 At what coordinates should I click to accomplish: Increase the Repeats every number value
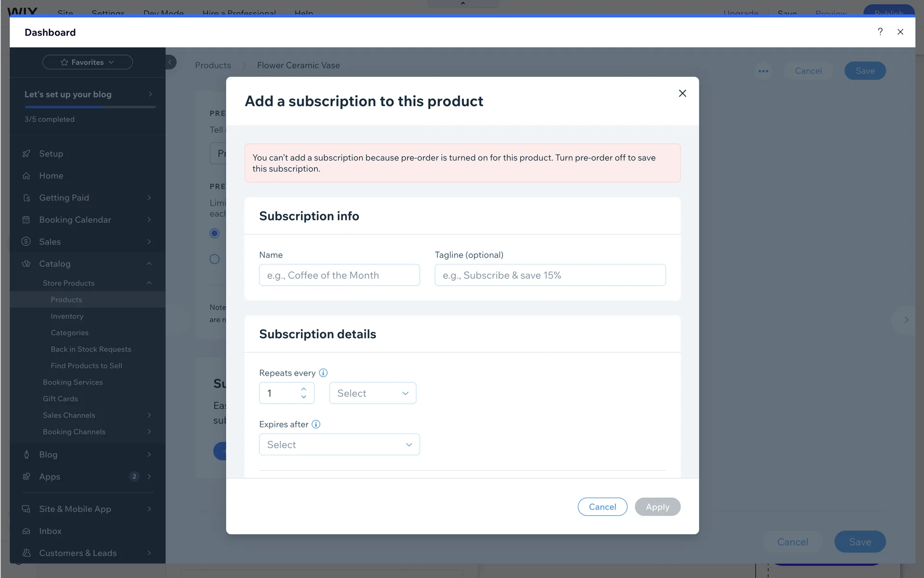(x=304, y=389)
